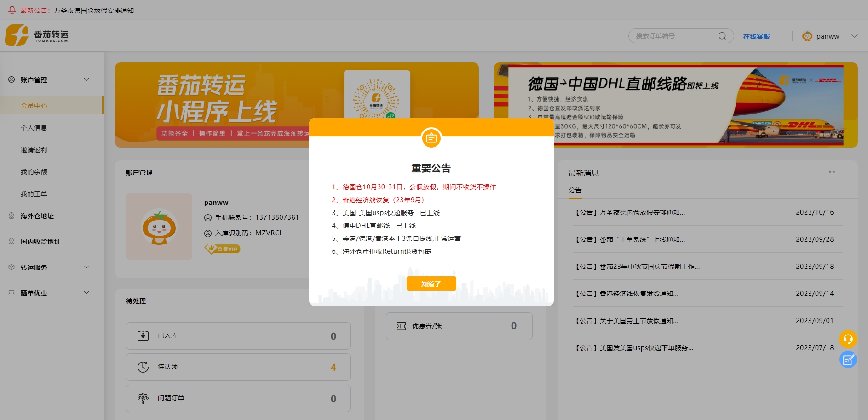868x420 pixels.
Task: Click the tomato mascot profile picture
Action: coord(159,227)
